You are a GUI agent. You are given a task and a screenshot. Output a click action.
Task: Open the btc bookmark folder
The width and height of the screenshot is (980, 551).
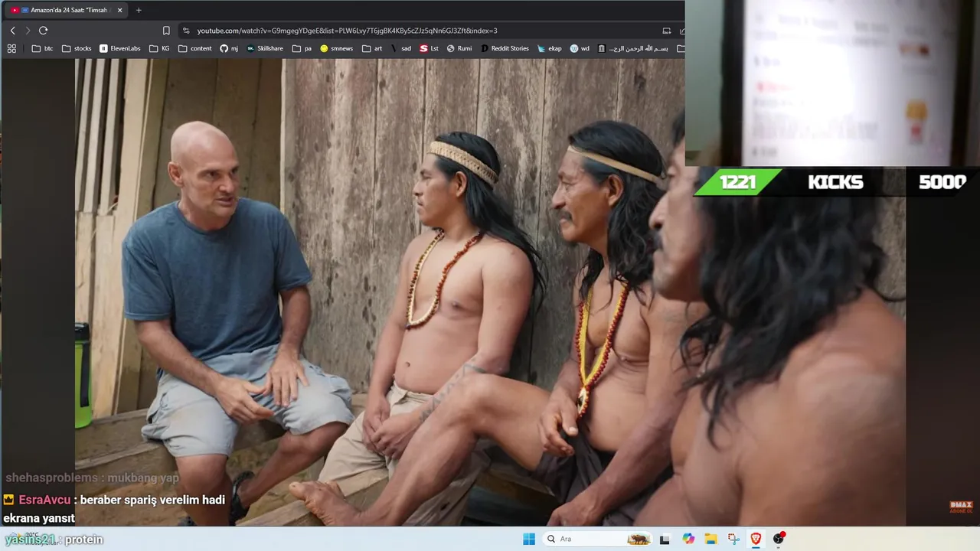[42, 48]
